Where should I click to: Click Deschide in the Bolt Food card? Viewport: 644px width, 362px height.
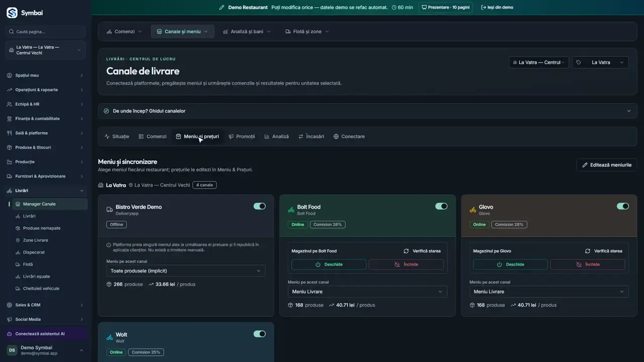click(x=329, y=264)
